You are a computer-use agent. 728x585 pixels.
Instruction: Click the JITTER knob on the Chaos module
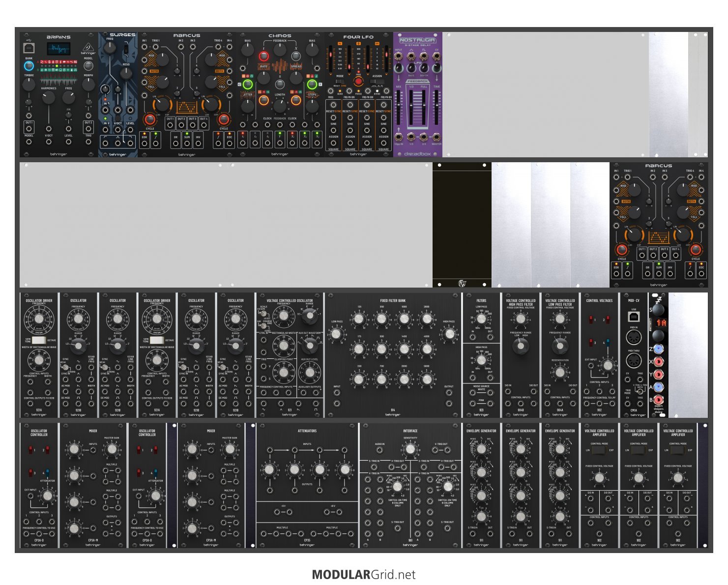(x=248, y=105)
